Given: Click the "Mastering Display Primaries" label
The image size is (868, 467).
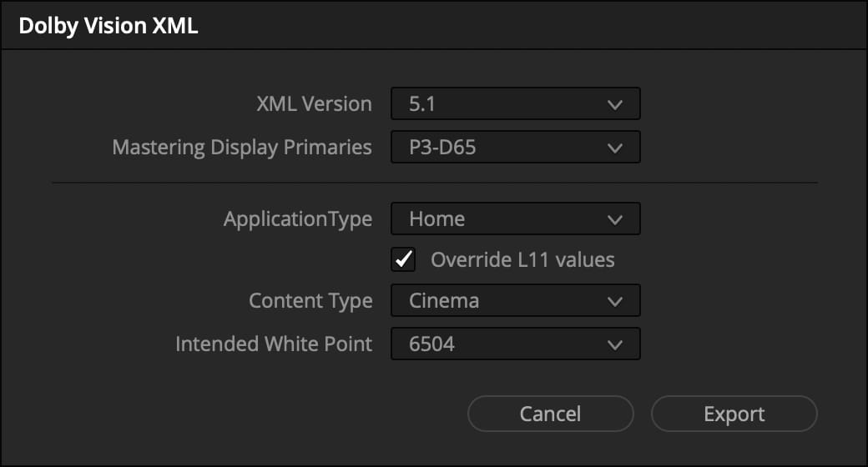Looking at the screenshot, I should point(242,148).
